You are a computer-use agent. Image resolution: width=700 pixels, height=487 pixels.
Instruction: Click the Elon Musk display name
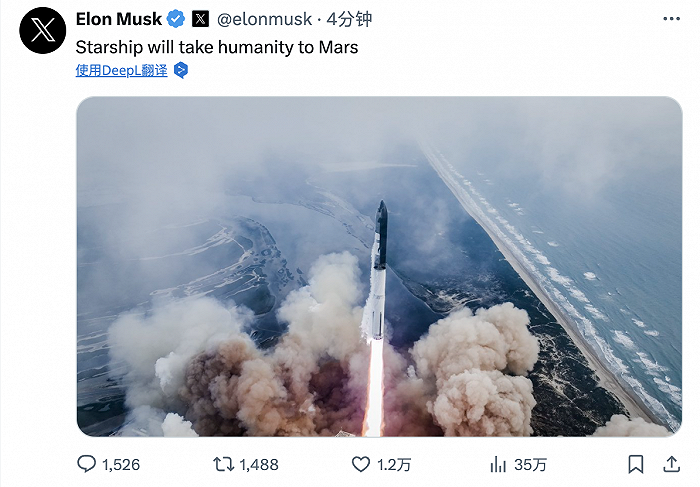click(119, 19)
